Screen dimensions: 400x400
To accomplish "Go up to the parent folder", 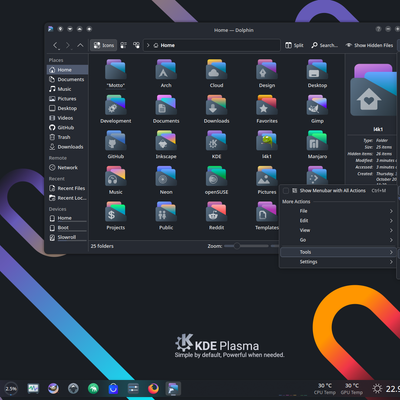I will (80, 45).
